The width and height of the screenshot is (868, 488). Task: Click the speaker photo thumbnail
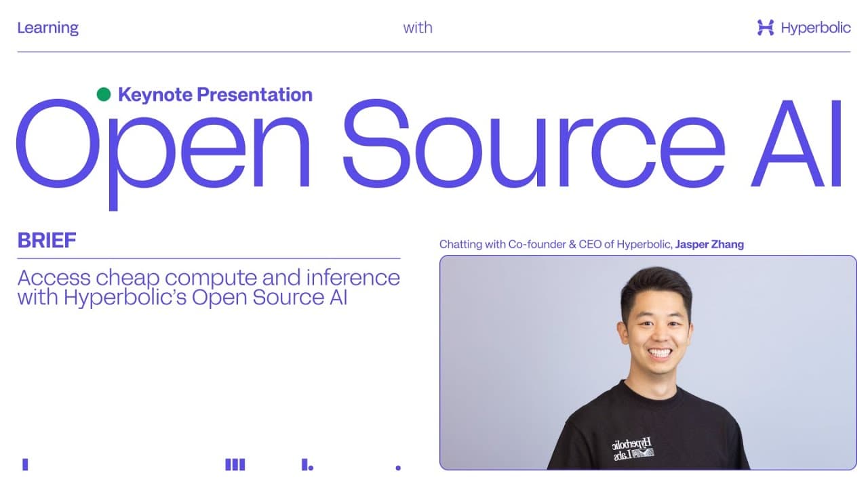pos(648,363)
